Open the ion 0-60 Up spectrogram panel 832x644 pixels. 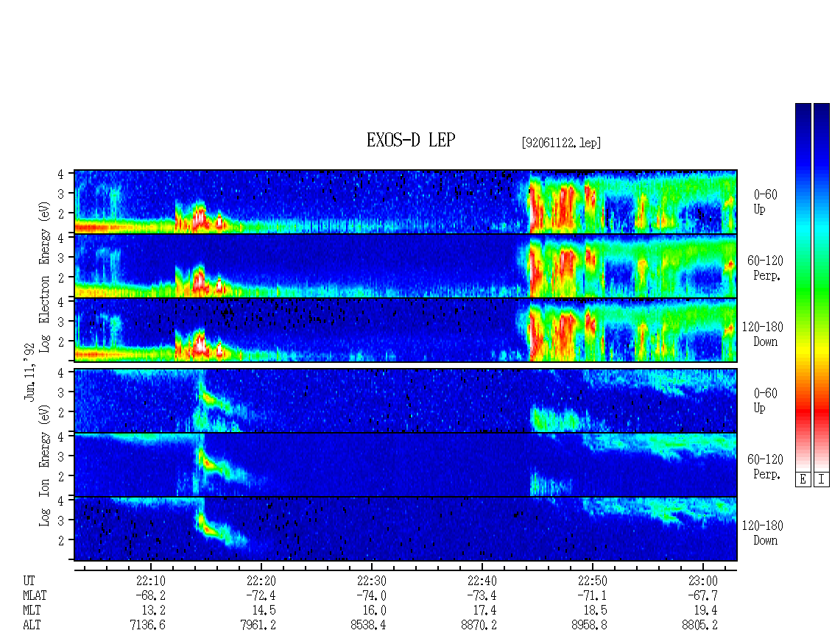click(x=406, y=400)
